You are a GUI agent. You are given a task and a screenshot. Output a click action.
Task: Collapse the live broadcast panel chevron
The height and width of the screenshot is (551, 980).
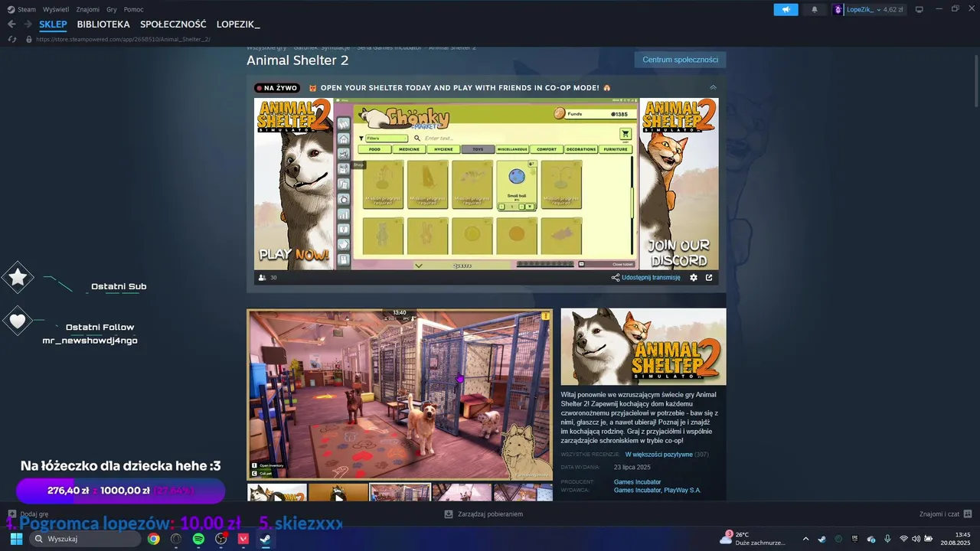point(713,87)
